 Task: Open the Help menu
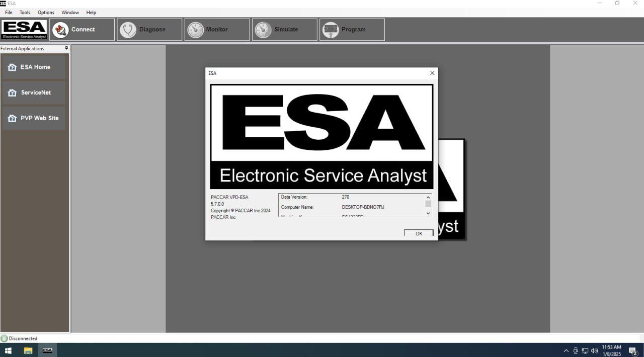pyautogui.click(x=91, y=13)
